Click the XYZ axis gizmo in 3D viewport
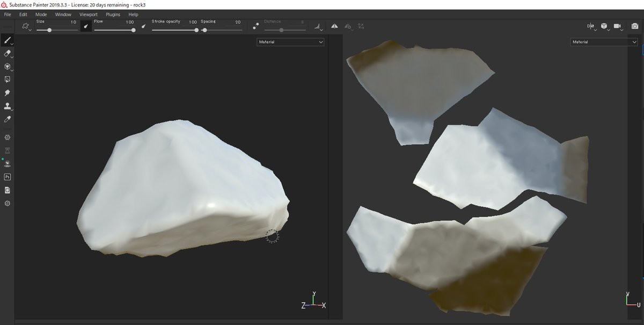 coord(313,301)
